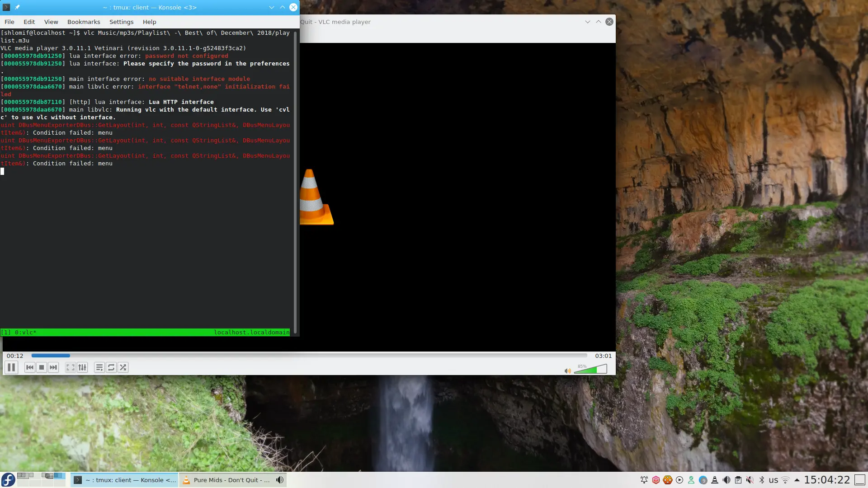Open clipboard tray icon
The image size is (868, 488).
(738, 480)
